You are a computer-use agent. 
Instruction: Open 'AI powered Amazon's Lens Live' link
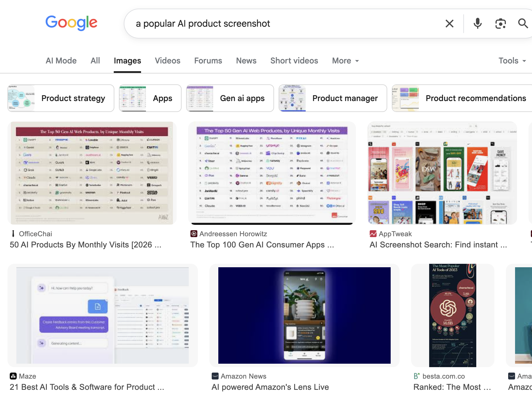point(270,387)
